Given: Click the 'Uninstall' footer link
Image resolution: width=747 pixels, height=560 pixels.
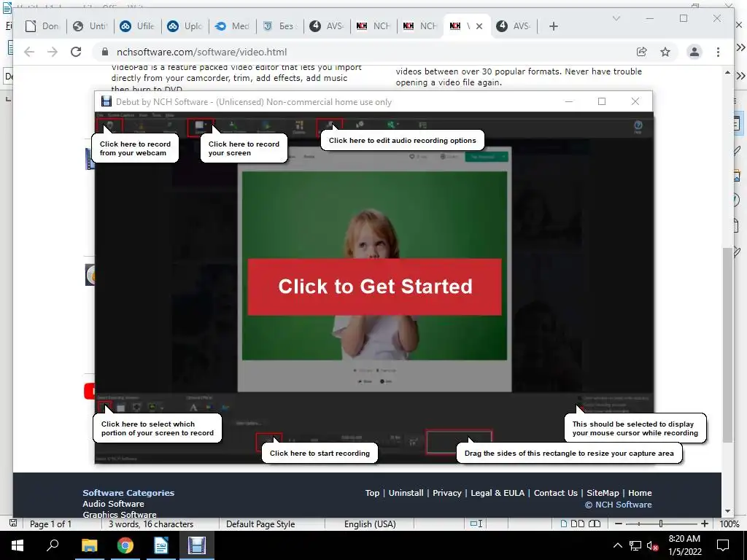Looking at the screenshot, I should point(406,493).
